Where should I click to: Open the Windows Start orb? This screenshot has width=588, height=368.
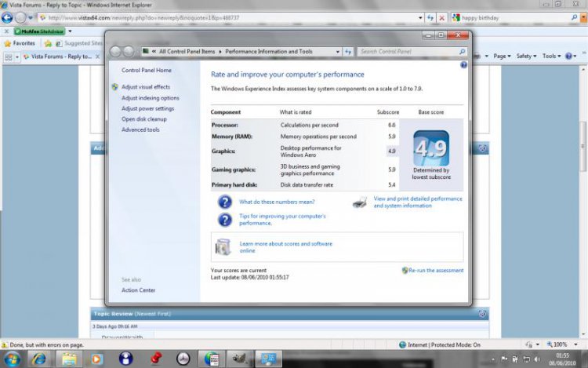(12, 359)
